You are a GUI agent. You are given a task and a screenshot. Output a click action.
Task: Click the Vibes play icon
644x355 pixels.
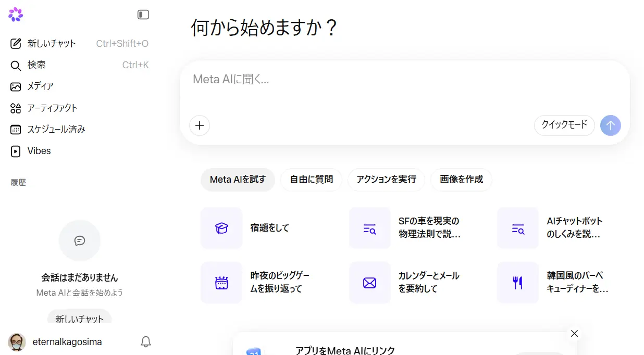click(x=16, y=151)
